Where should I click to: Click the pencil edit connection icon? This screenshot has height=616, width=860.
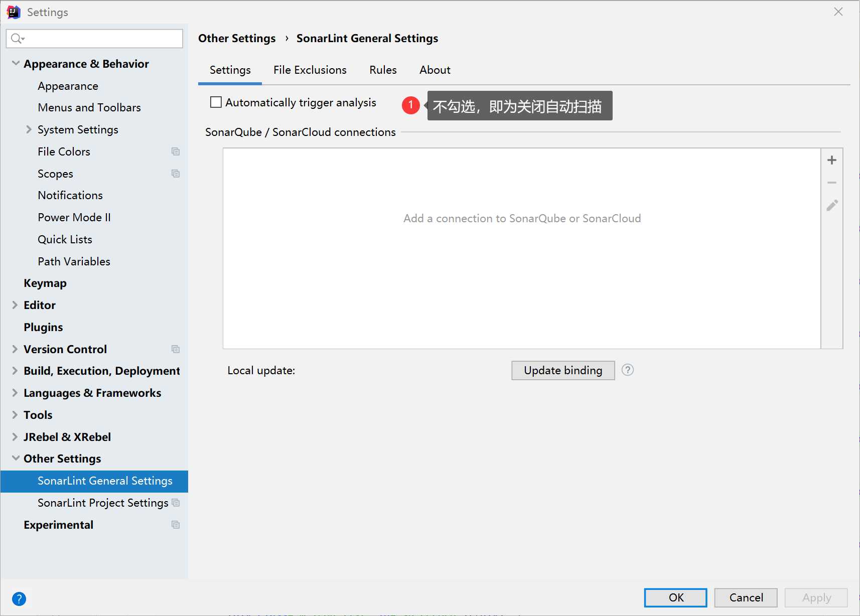831,205
